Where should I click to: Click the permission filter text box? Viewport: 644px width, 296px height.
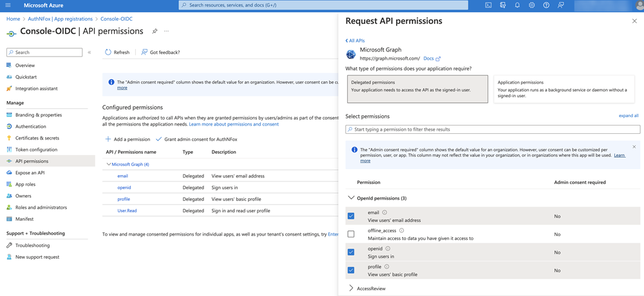[493, 129]
